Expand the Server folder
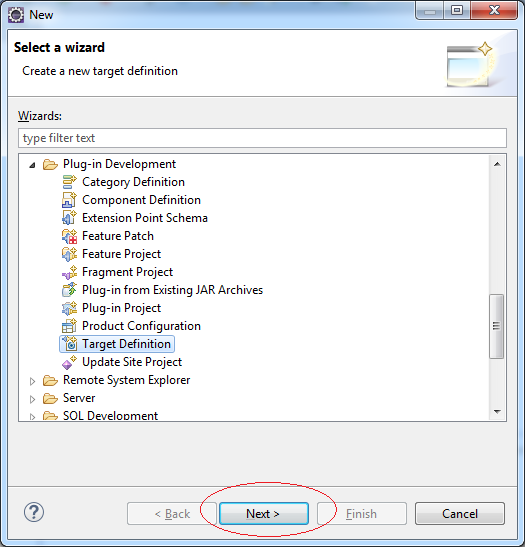The width and height of the screenshot is (525, 547). pos(32,399)
